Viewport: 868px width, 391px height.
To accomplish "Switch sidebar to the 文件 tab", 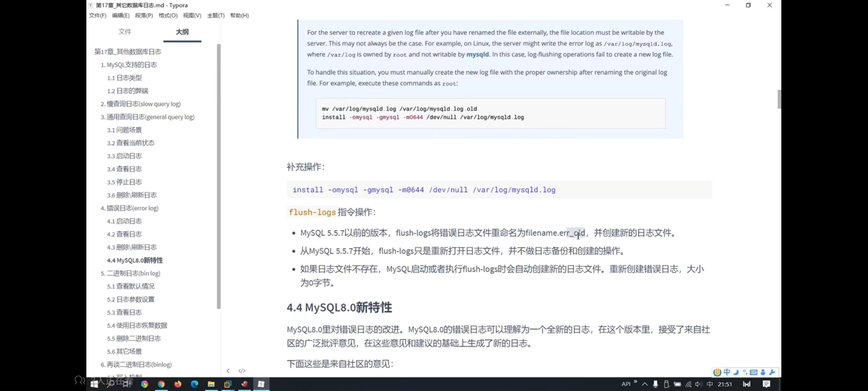I will coord(125,32).
